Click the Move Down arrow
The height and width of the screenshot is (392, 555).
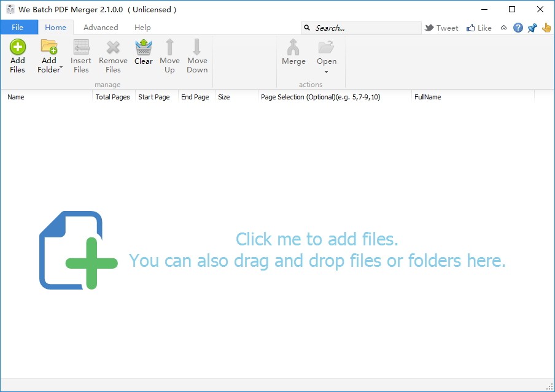click(x=197, y=47)
